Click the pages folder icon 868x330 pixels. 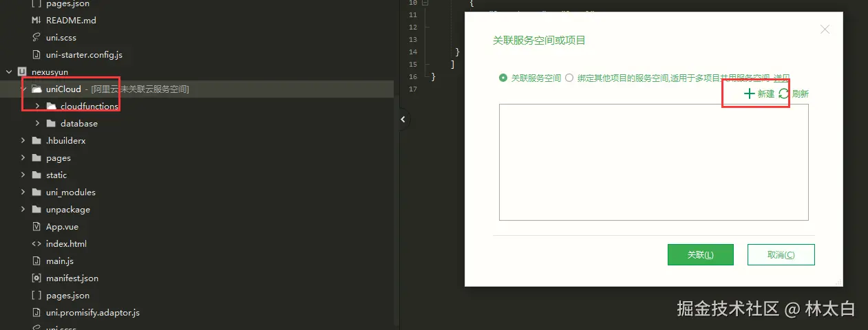[x=36, y=157]
